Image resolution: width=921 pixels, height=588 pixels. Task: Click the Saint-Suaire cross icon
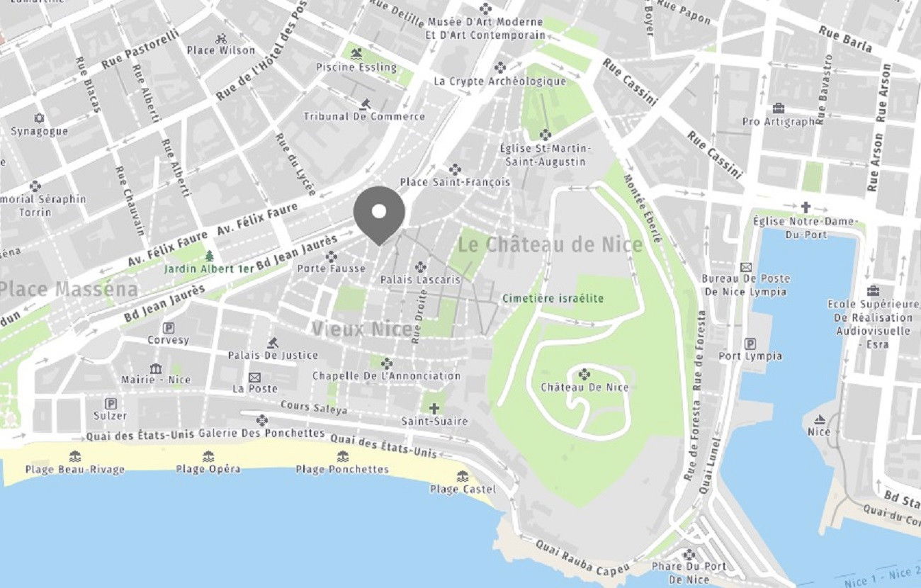pyautogui.click(x=434, y=408)
